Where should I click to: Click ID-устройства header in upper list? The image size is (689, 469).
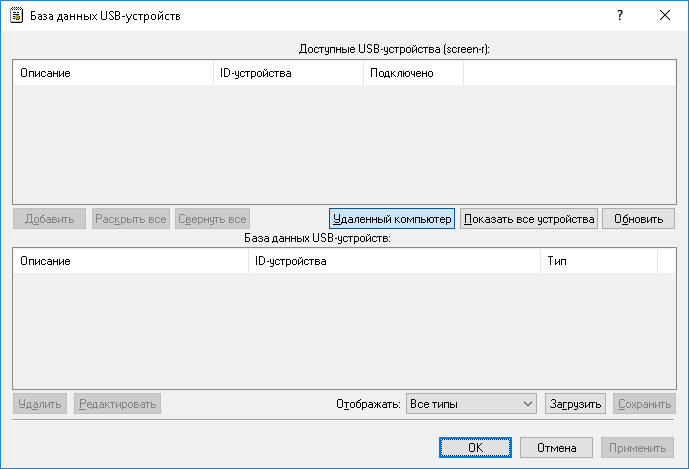pyautogui.click(x=287, y=74)
